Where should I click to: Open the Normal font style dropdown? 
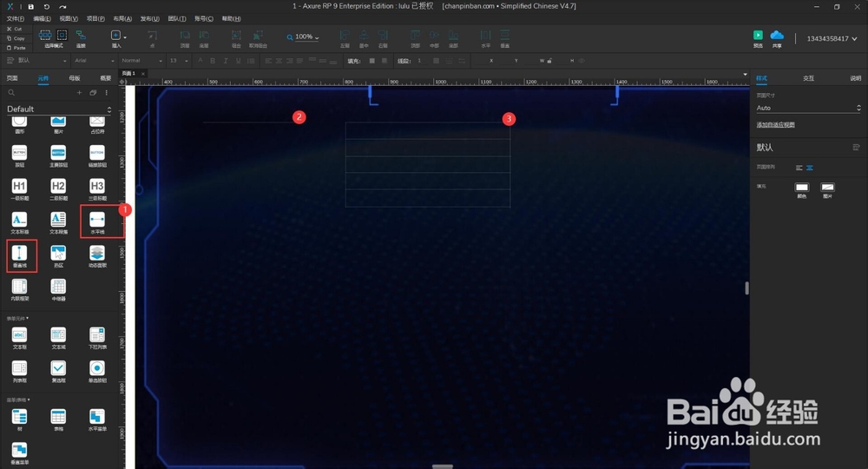coord(141,60)
